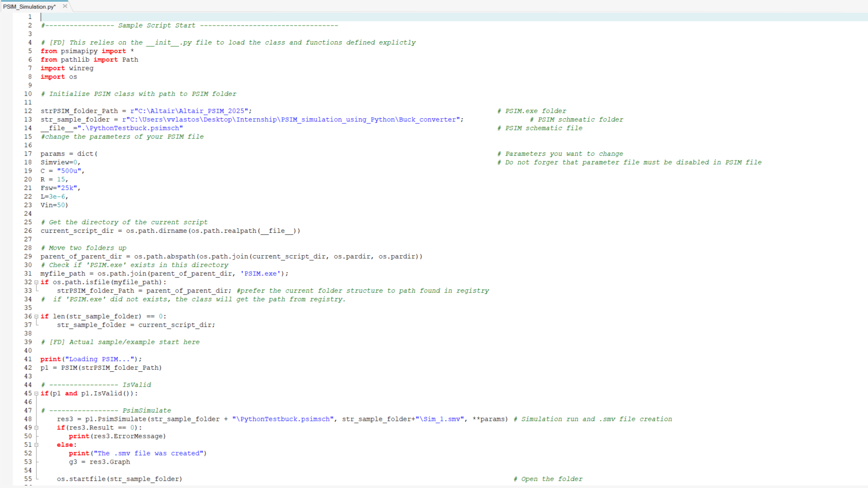The image size is (868, 488).
Task: Click the '"500u"' capacitor value
Action: (69, 171)
